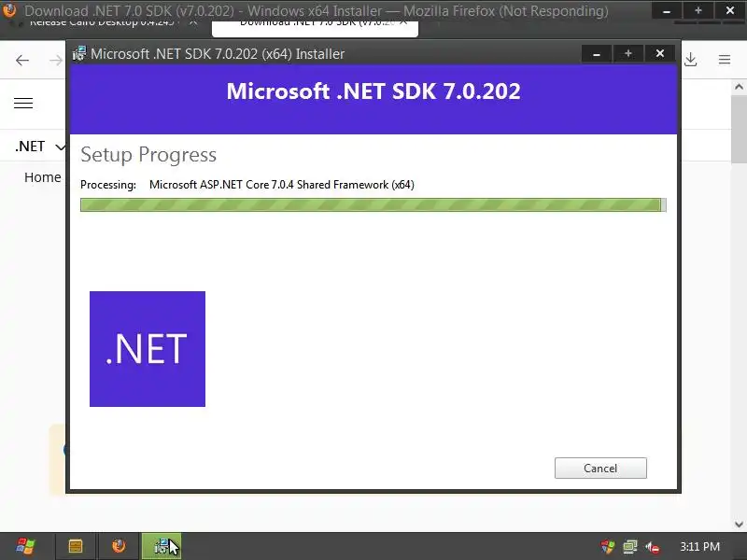Cancel the .NET SDK installation
The width and height of the screenshot is (747, 560).
click(600, 469)
